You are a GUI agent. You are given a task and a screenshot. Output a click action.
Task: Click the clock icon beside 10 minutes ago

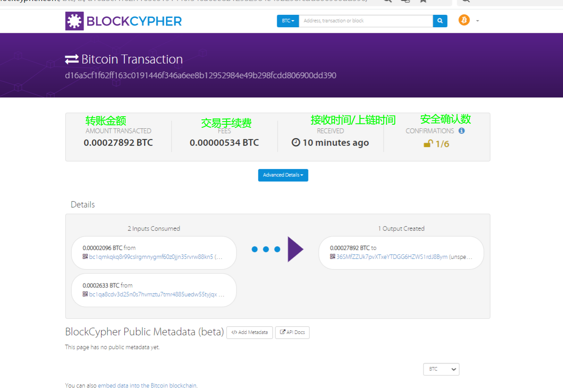pyautogui.click(x=296, y=143)
